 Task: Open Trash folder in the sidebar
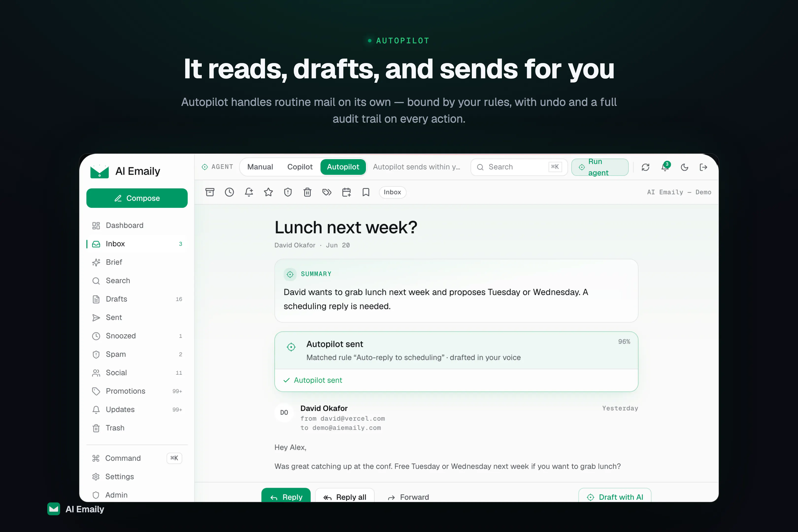(x=137, y=428)
